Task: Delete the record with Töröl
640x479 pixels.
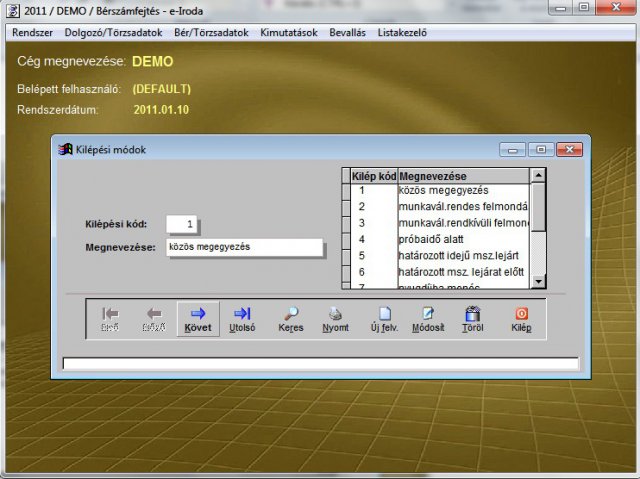Action: coord(473,318)
